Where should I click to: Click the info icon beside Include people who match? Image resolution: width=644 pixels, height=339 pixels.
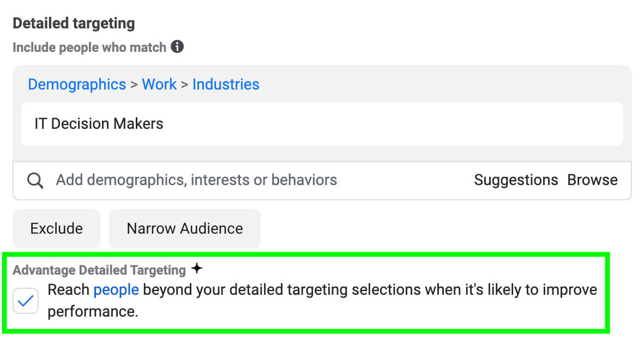coord(177,47)
